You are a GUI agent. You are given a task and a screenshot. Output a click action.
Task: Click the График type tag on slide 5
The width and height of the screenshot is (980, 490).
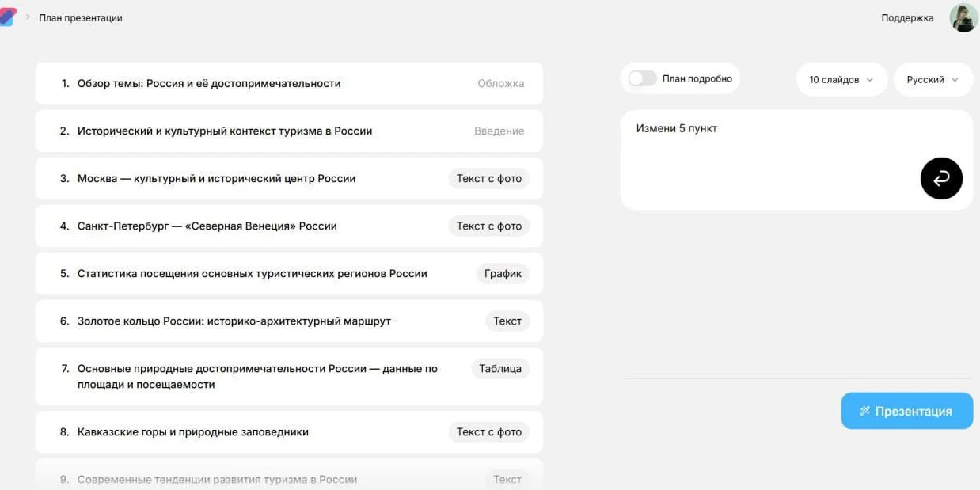(x=503, y=273)
